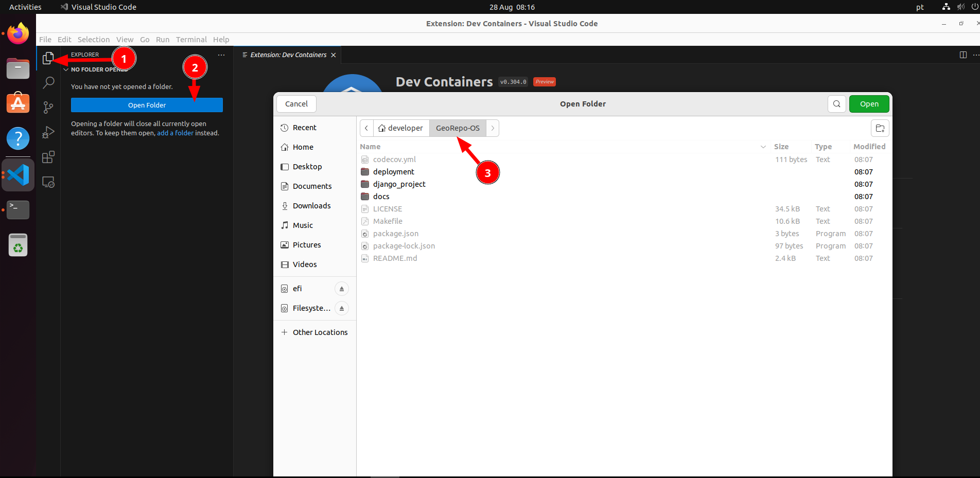Sort files by Type column header

click(823, 147)
